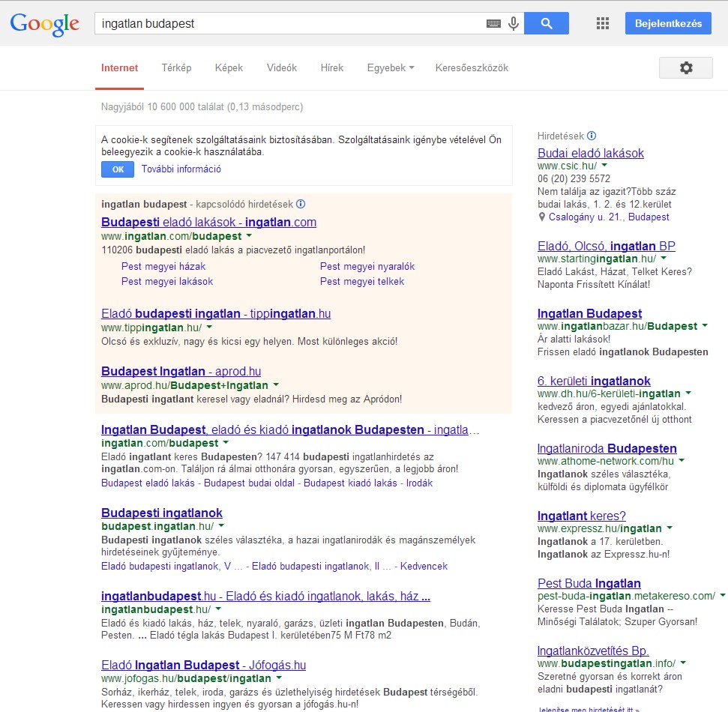Image resolution: width=728 pixels, height=712 pixels.
Task: Open 'Eladó, Olcsó, ingatlan BP' ad
Action: pyautogui.click(x=607, y=246)
